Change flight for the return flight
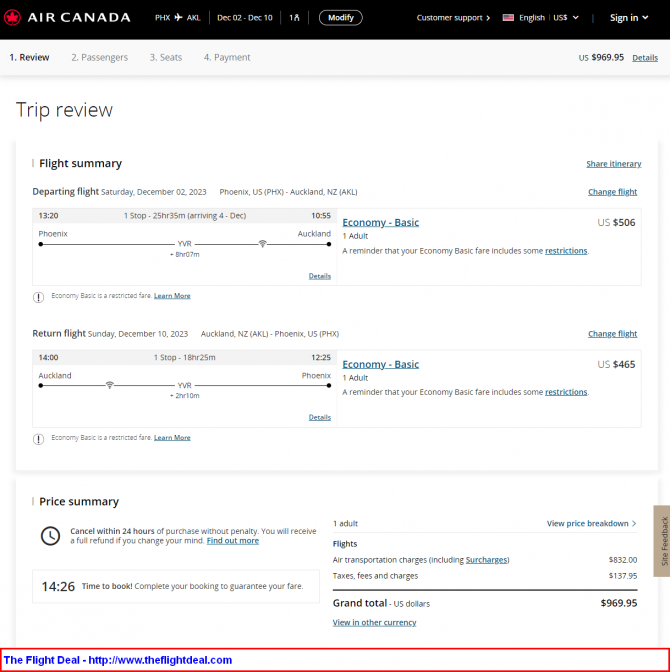Image resolution: width=670 pixels, height=672 pixels. [612, 333]
